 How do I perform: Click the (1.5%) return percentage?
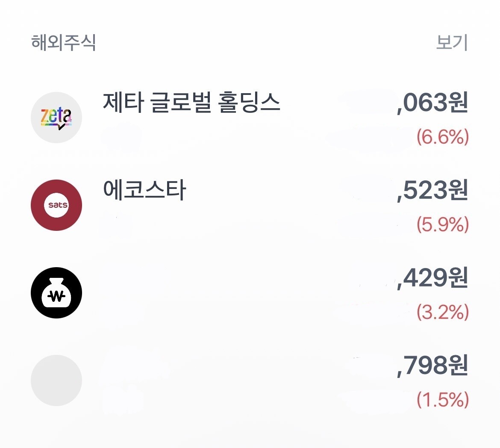pos(443,400)
